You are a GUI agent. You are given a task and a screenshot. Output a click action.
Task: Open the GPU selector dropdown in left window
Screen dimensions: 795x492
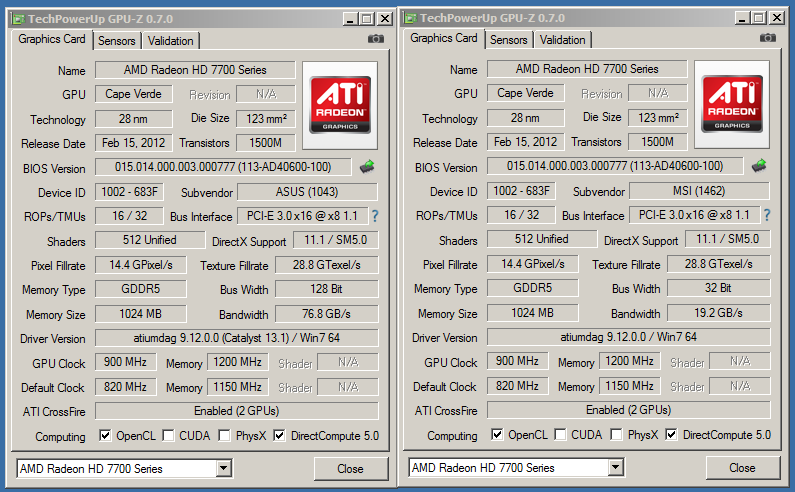point(224,468)
